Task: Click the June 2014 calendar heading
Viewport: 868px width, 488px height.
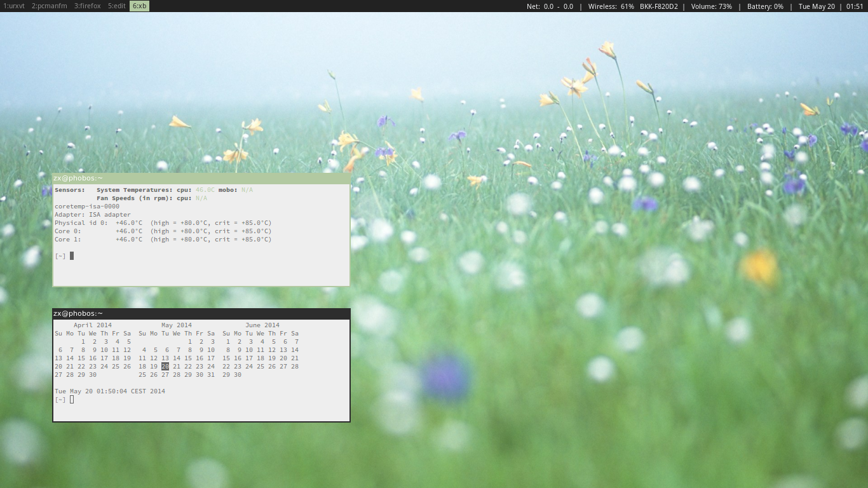Action: [x=262, y=325]
